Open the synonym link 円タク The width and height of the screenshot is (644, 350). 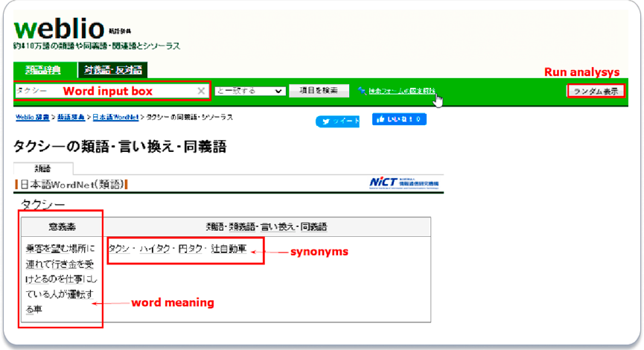pos(190,249)
